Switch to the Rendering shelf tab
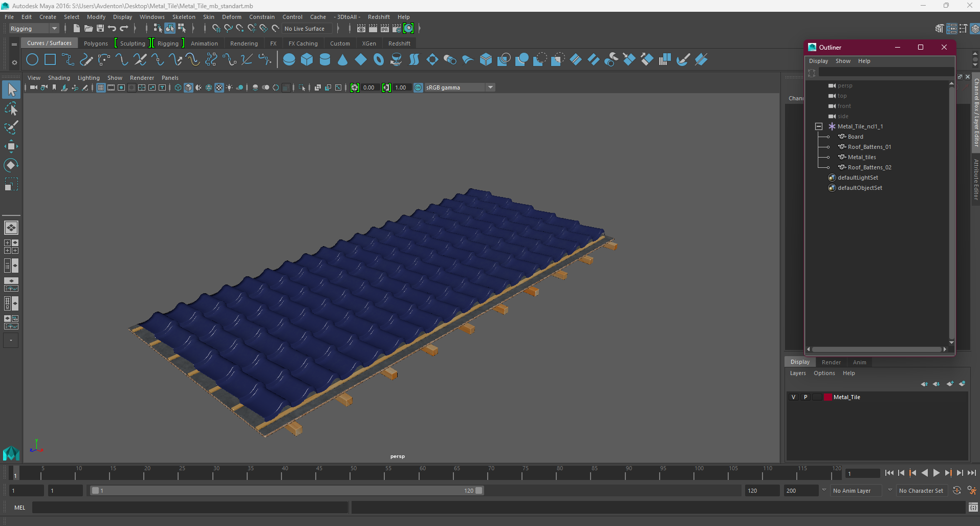980x526 pixels. pos(244,43)
